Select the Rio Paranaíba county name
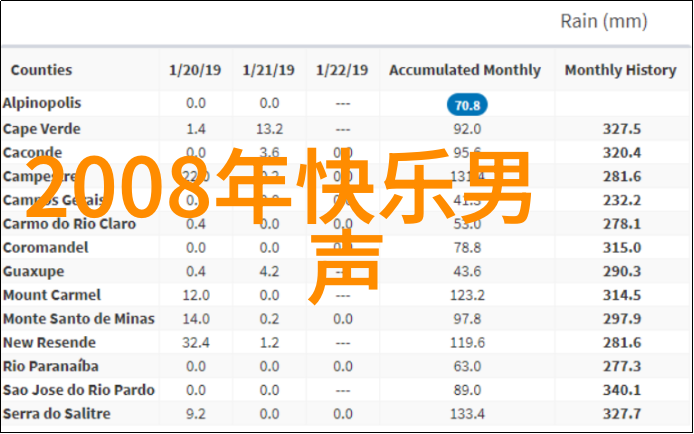 [50, 366]
